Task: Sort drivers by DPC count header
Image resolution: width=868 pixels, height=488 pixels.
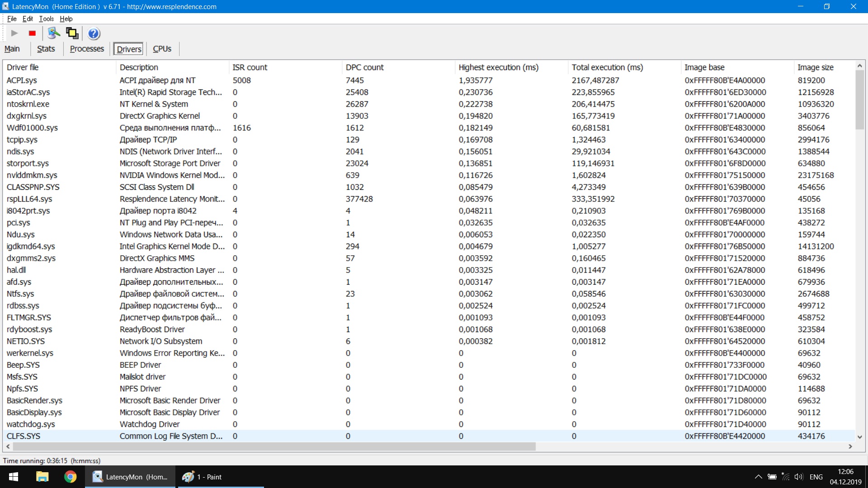Action: coord(364,67)
